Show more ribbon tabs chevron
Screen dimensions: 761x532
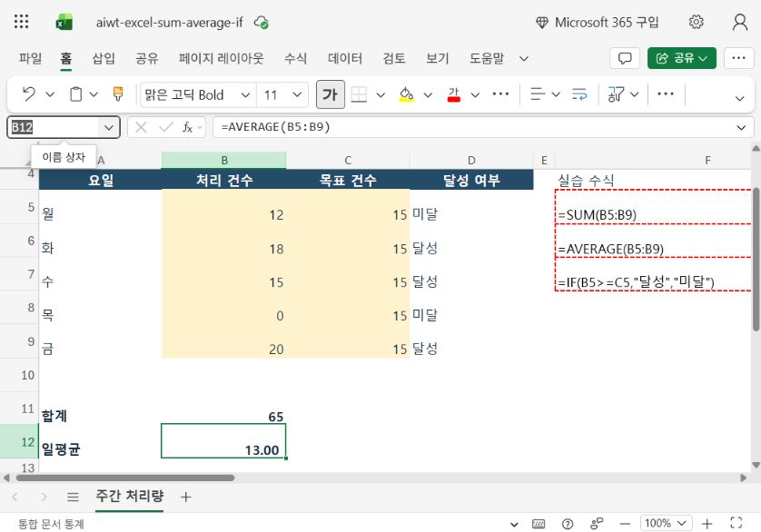(524, 59)
